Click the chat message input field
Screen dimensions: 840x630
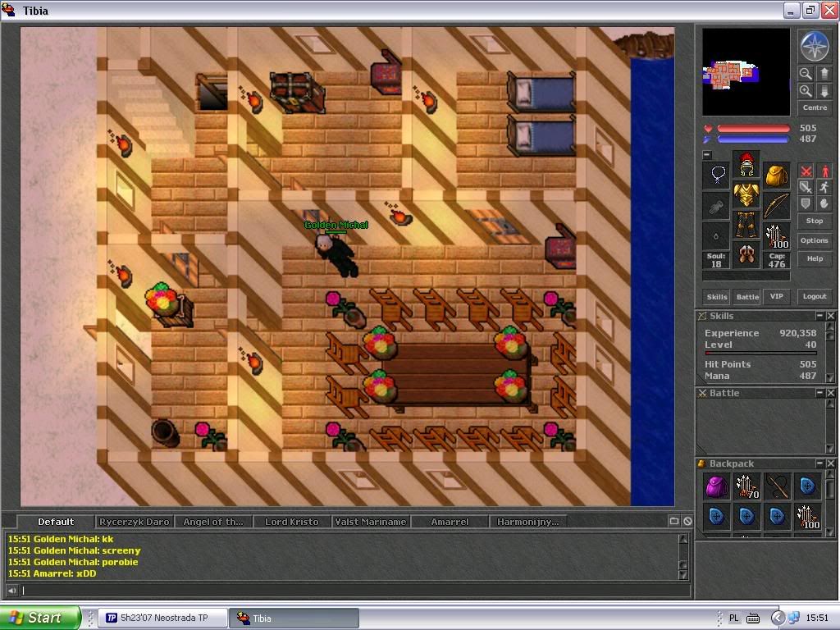355,591
